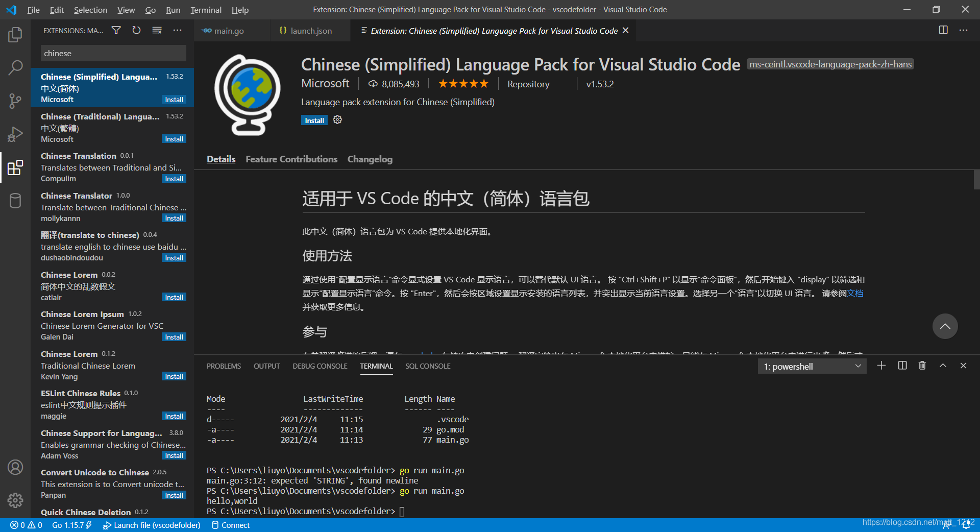Image resolution: width=980 pixels, height=532 pixels.
Task: Click the Go 1.15.7 status bar item
Action: pos(72,525)
